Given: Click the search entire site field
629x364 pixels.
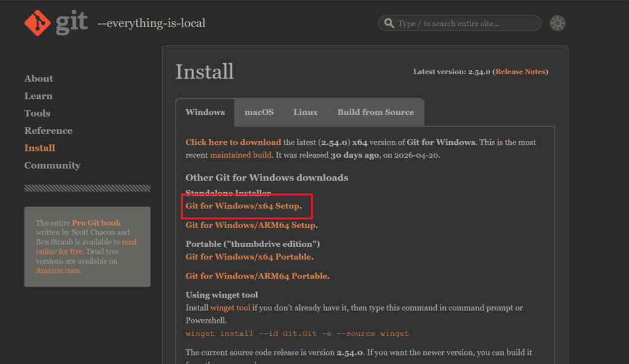Looking at the screenshot, I should [459, 23].
